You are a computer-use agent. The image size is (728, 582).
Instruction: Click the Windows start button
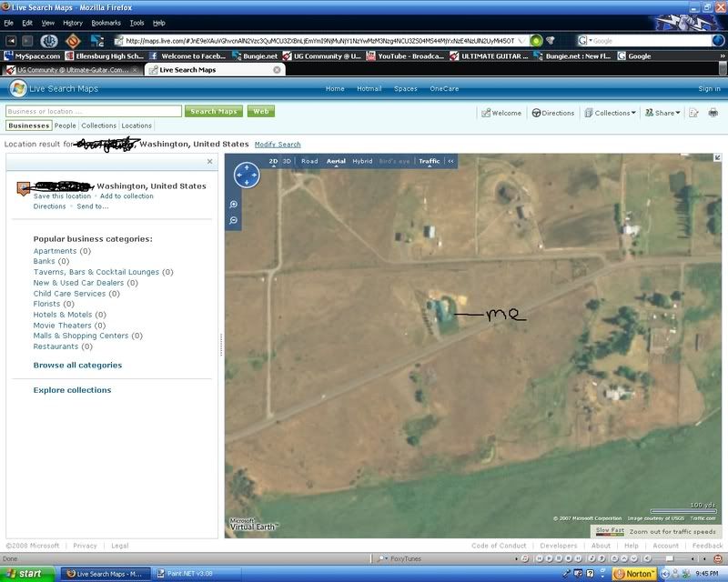click(x=27, y=574)
